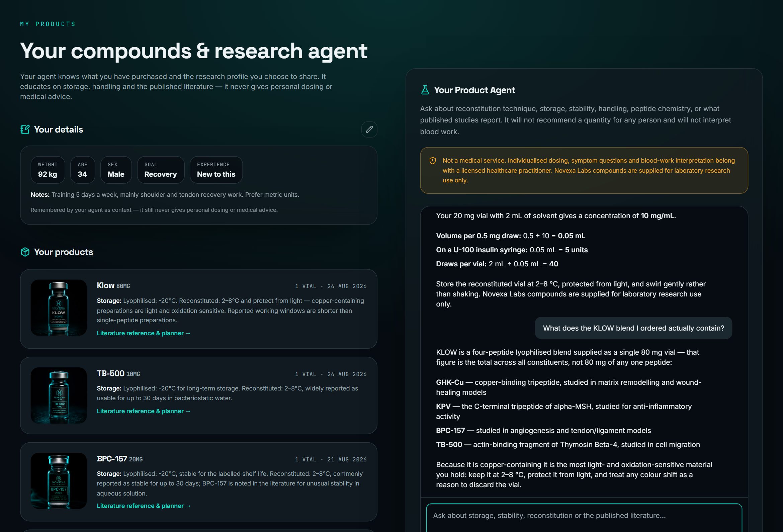Open Klow literature reference & planner link

pyautogui.click(x=144, y=333)
